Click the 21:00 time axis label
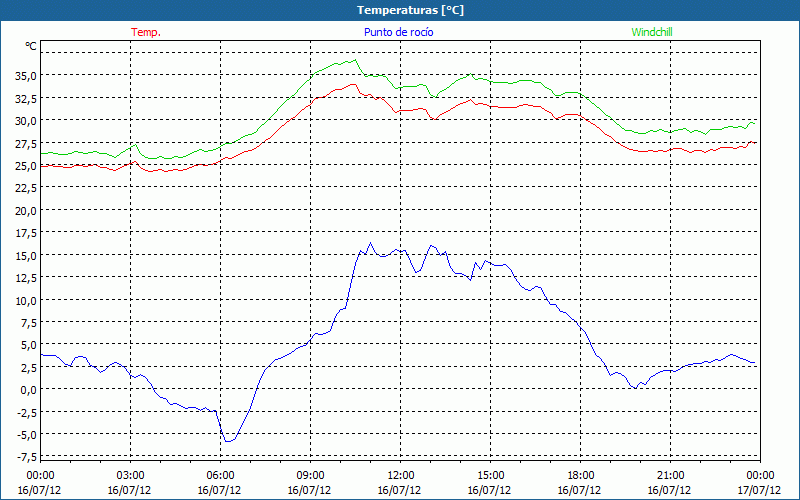The height and width of the screenshot is (500, 800). [670, 476]
